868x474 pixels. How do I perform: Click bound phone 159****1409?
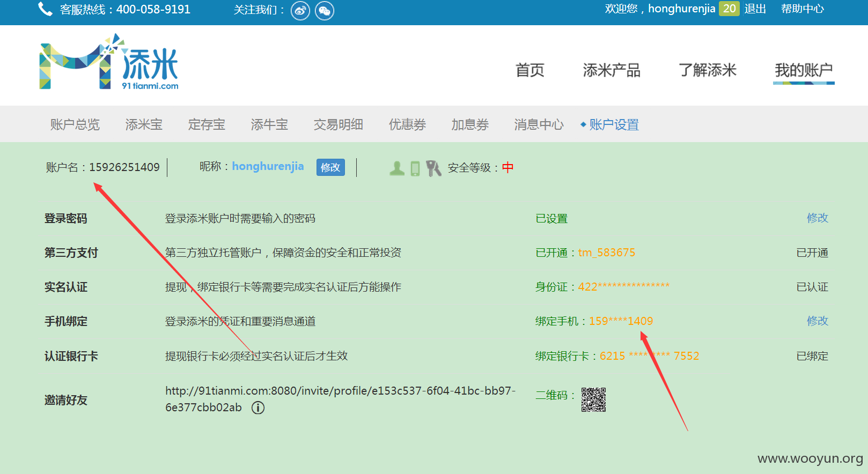click(621, 321)
